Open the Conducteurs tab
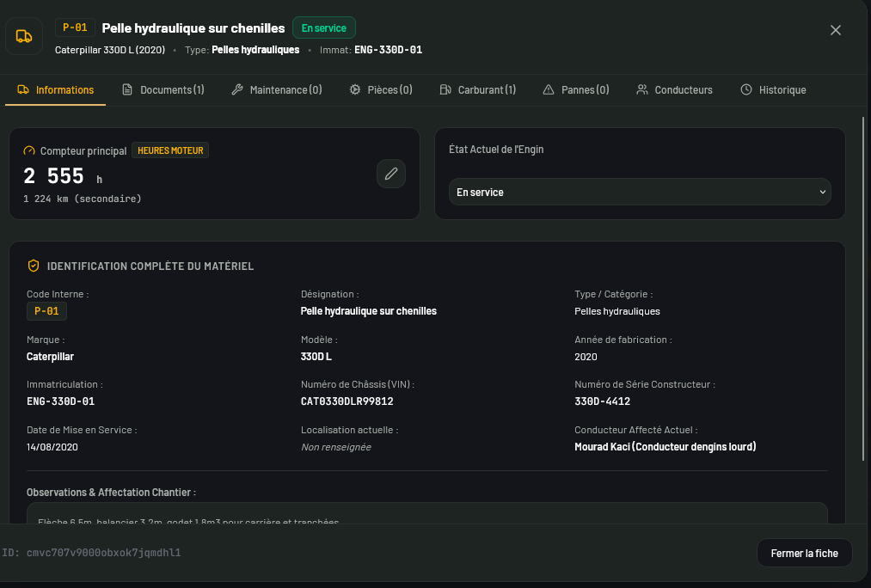This screenshot has height=588, width=871. click(x=674, y=90)
